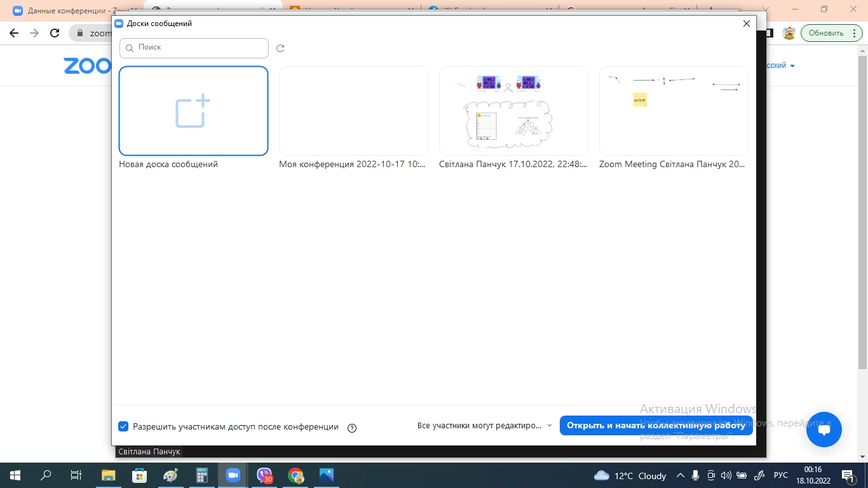Open Calculator from the taskbar

(x=201, y=475)
